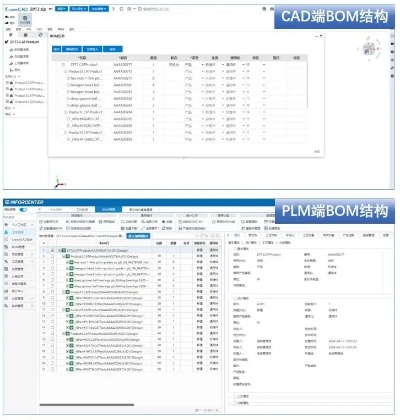
Task: Click the BOM management icon in the CrownCAD ribbon
Action: [x=25, y=20]
